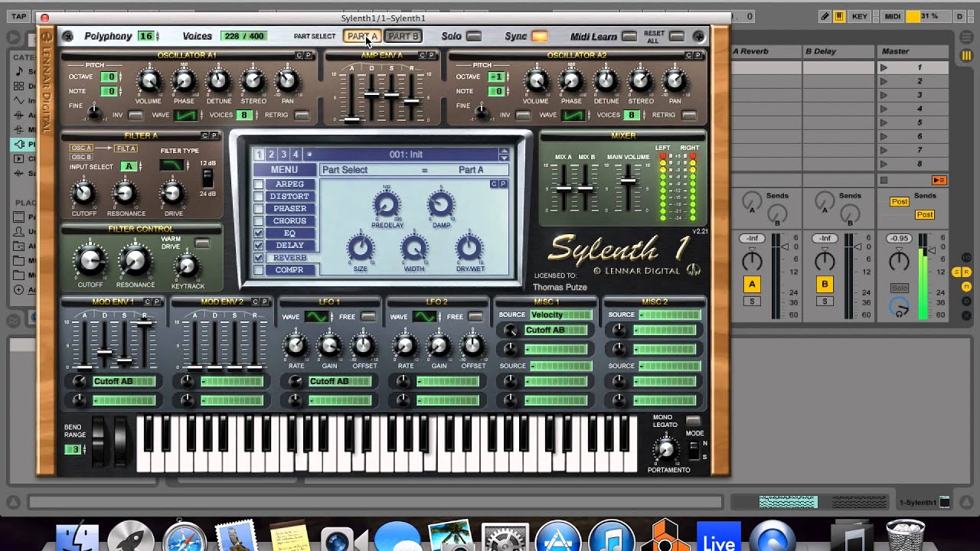Click the Midi Learn button
The image size is (980, 551).
point(629,36)
